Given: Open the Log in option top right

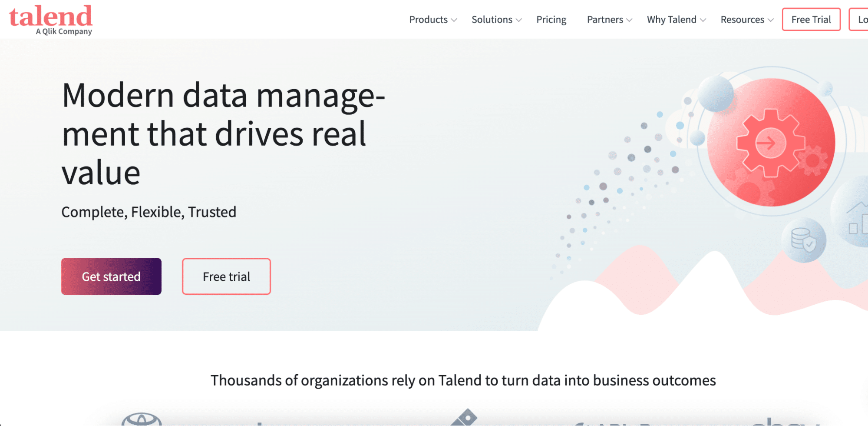Looking at the screenshot, I should coord(861,20).
